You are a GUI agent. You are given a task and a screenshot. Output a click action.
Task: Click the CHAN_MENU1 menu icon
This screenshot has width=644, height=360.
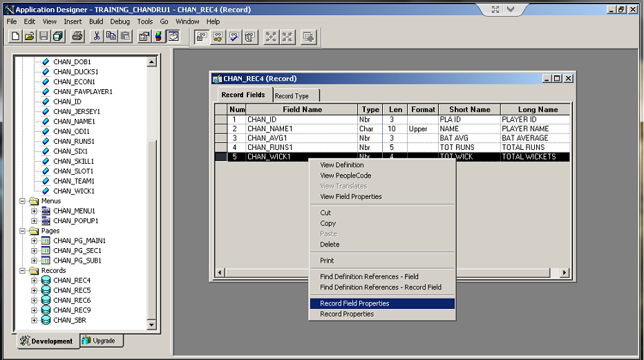46,211
